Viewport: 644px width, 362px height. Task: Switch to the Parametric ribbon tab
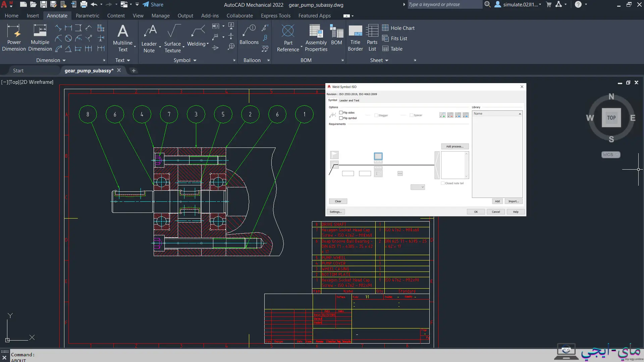(x=87, y=16)
